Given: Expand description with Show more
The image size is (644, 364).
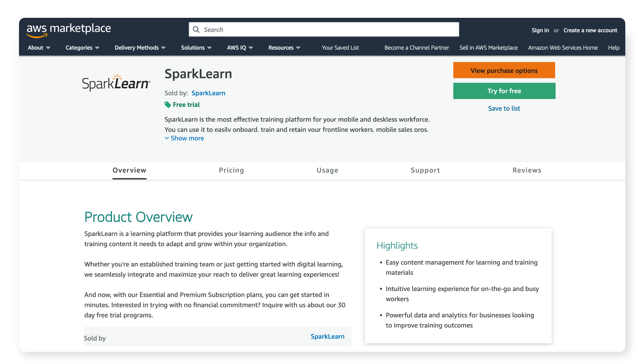Looking at the screenshot, I should [x=184, y=138].
